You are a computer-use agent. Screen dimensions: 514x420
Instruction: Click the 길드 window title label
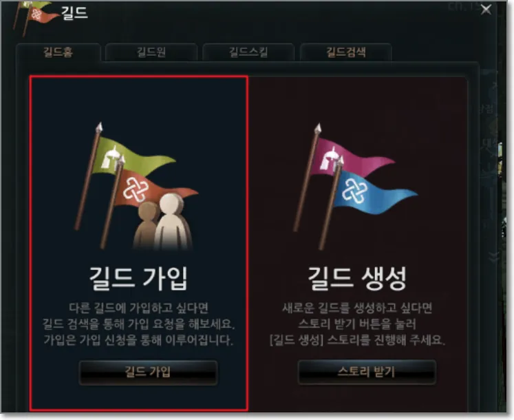click(x=74, y=13)
